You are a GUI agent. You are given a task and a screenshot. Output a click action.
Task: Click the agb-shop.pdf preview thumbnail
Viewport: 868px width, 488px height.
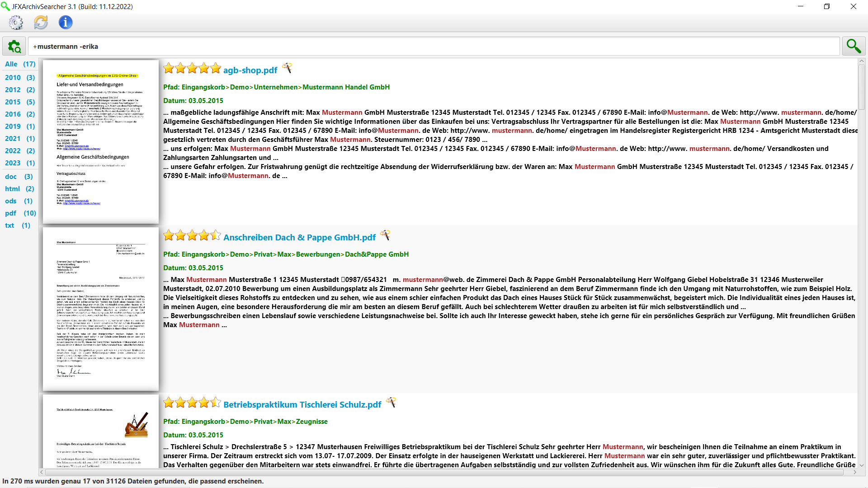pyautogui.click(x=101, y=141)
